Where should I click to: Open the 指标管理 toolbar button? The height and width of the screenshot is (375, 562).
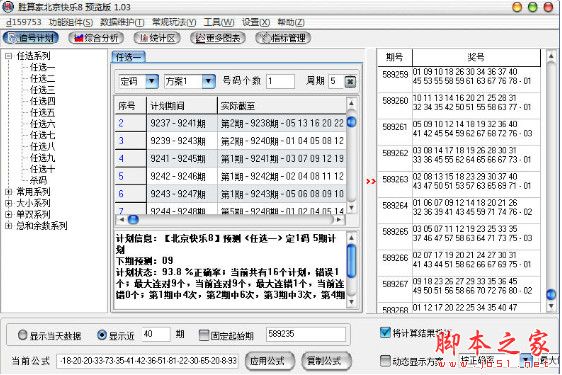coord(283,38)
